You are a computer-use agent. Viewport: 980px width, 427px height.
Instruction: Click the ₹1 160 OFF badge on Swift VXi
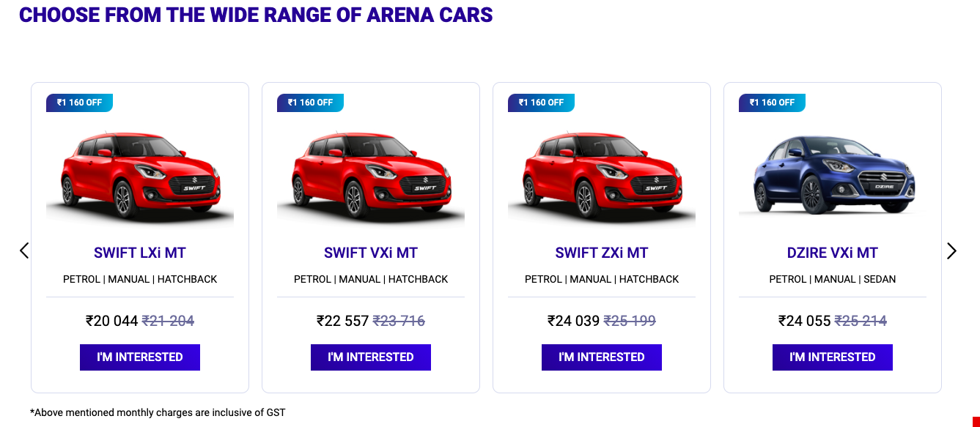[310, 103]
